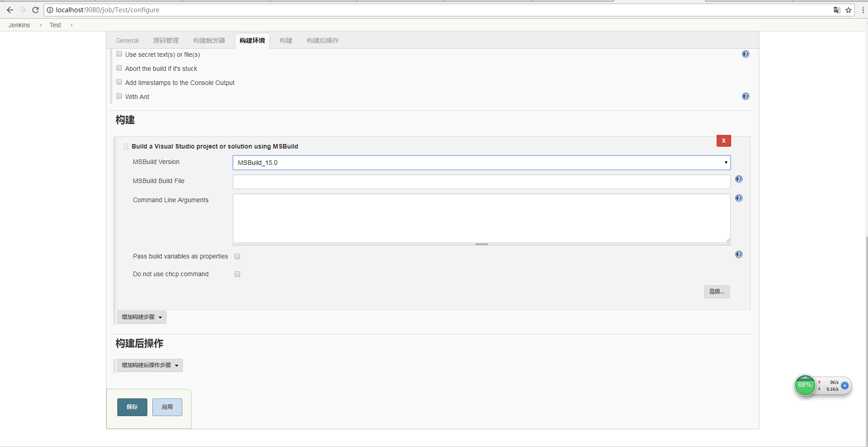The height and width of the screenshot is (447, 868).
Task: Click the 应用 apply button
Action: coord(167,407)
